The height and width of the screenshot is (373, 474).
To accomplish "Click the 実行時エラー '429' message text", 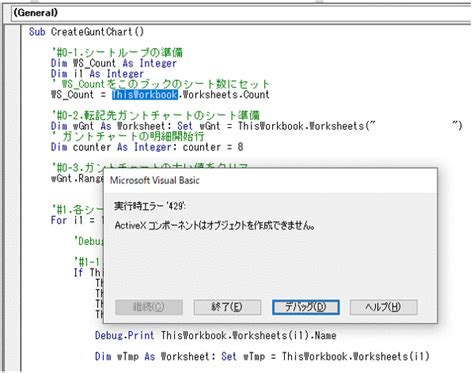I will click(x=150, y=206).
